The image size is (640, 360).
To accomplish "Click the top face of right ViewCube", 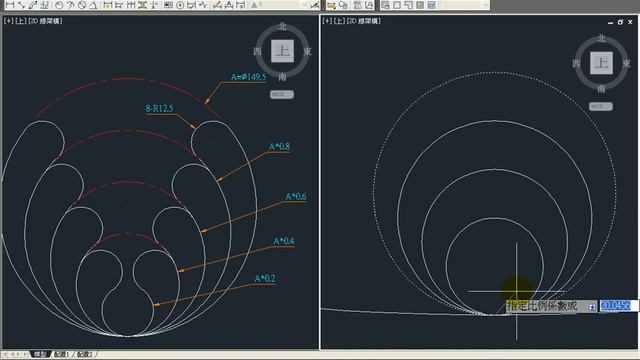I will [x=601, y=63].
